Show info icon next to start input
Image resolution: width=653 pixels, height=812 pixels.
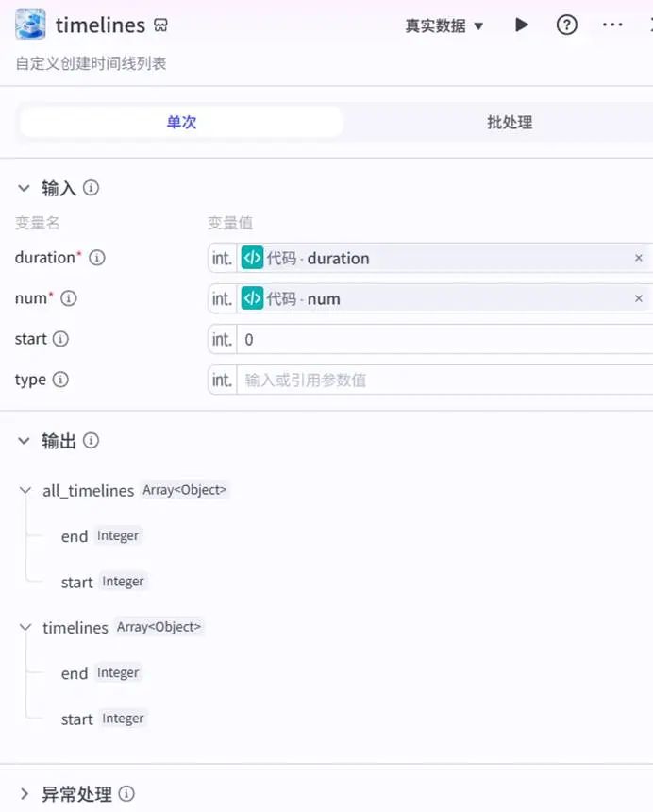[x=60, y=339]
